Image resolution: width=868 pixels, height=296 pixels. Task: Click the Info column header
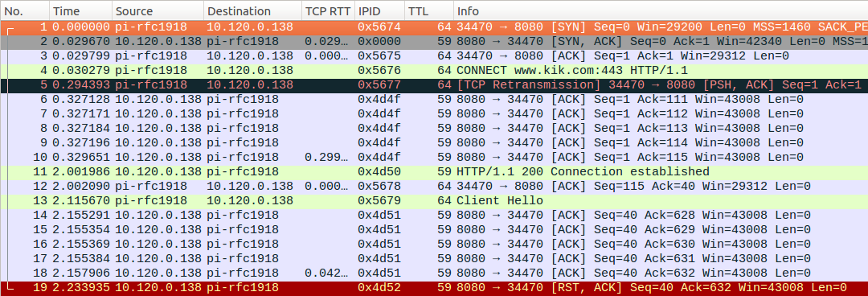[x=661, y=11]
